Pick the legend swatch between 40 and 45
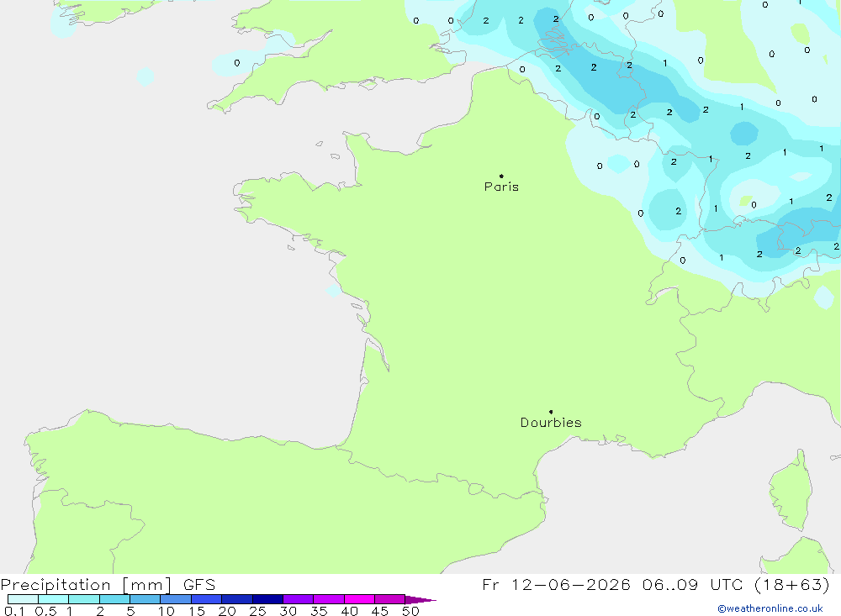Viewport: 841px width, 616px height. click(359, 599)
